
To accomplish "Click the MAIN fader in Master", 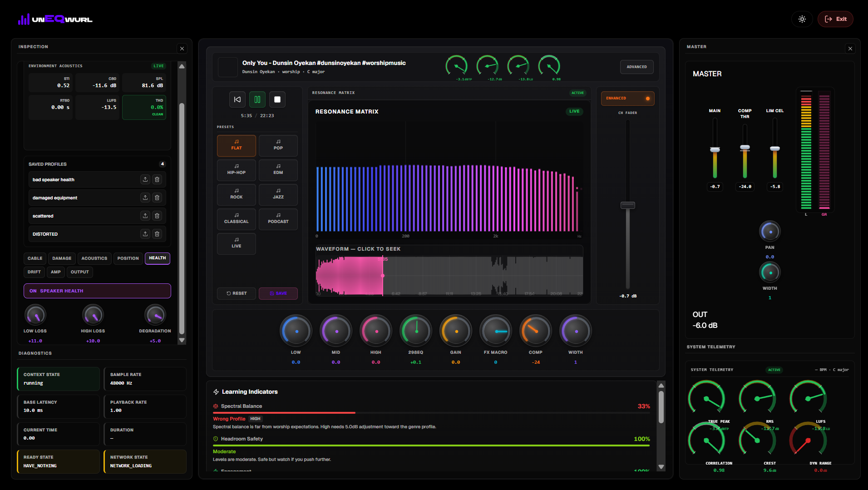I will 715,149.
